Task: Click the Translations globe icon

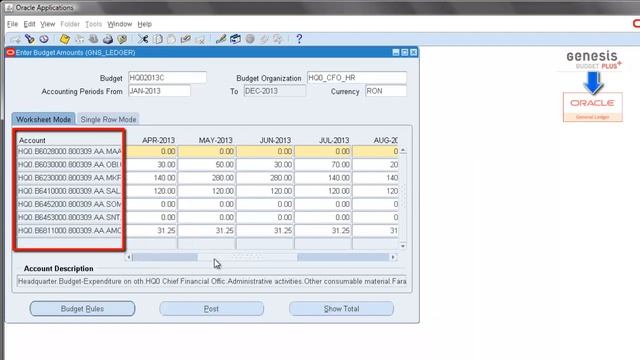Action: click(250, 39)
